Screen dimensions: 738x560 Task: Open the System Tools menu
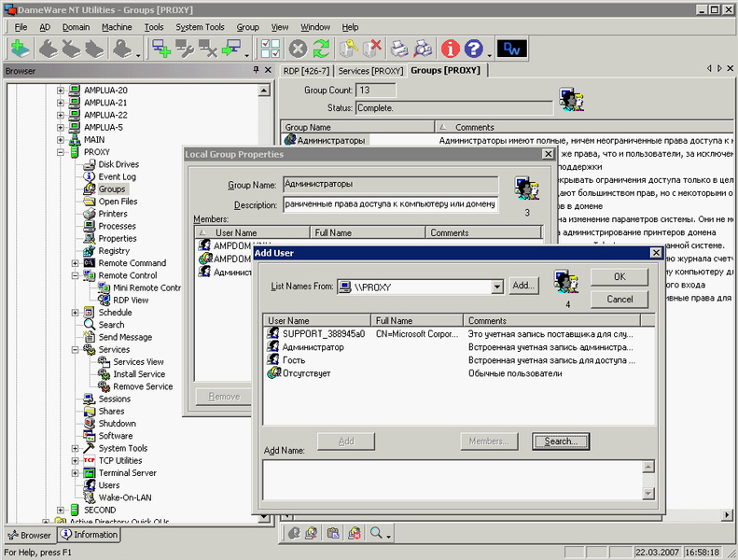click(x=200, y=27)
